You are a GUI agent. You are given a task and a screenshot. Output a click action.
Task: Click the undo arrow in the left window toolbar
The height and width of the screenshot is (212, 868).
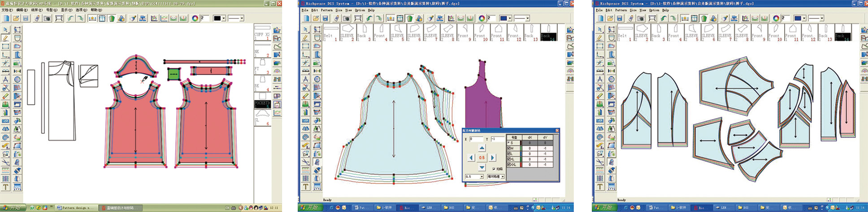point(70,18)
